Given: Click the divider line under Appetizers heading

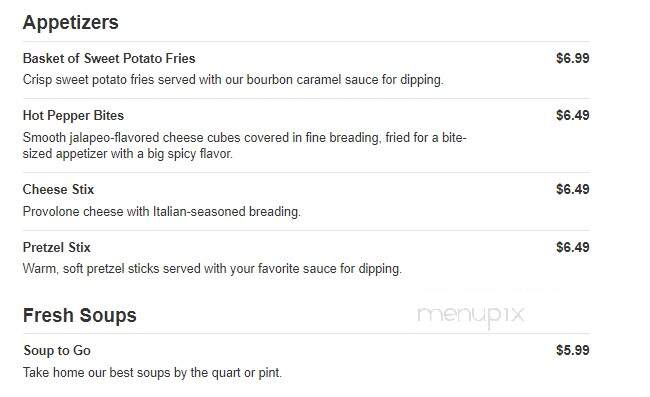Looking at the screenshot, I should click(x=307, y=41).
